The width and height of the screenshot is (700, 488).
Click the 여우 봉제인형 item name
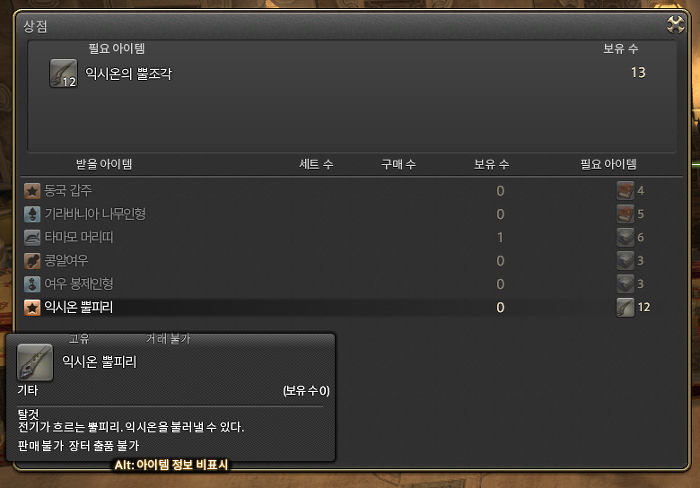point(79,284)
